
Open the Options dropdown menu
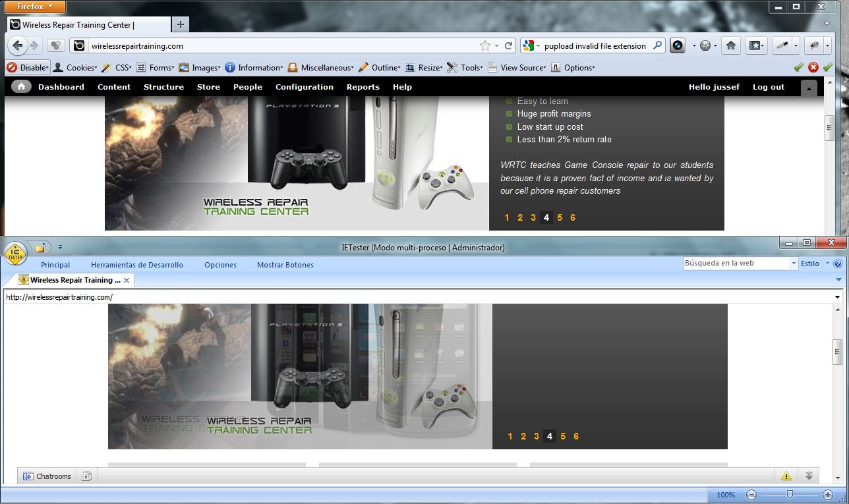pos(573,67)
